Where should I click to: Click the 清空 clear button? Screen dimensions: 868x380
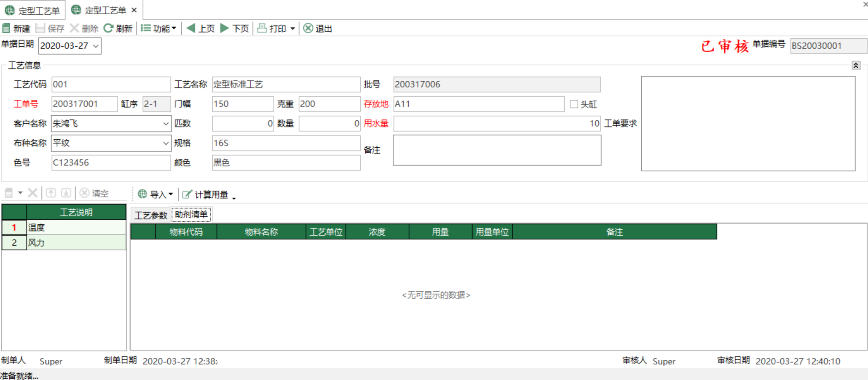94,193
